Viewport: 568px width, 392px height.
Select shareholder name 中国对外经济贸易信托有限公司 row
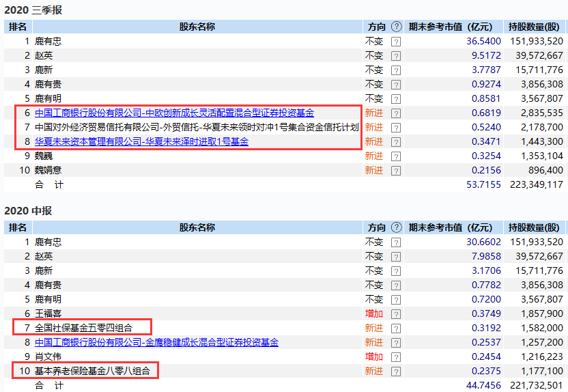[197, 127]
